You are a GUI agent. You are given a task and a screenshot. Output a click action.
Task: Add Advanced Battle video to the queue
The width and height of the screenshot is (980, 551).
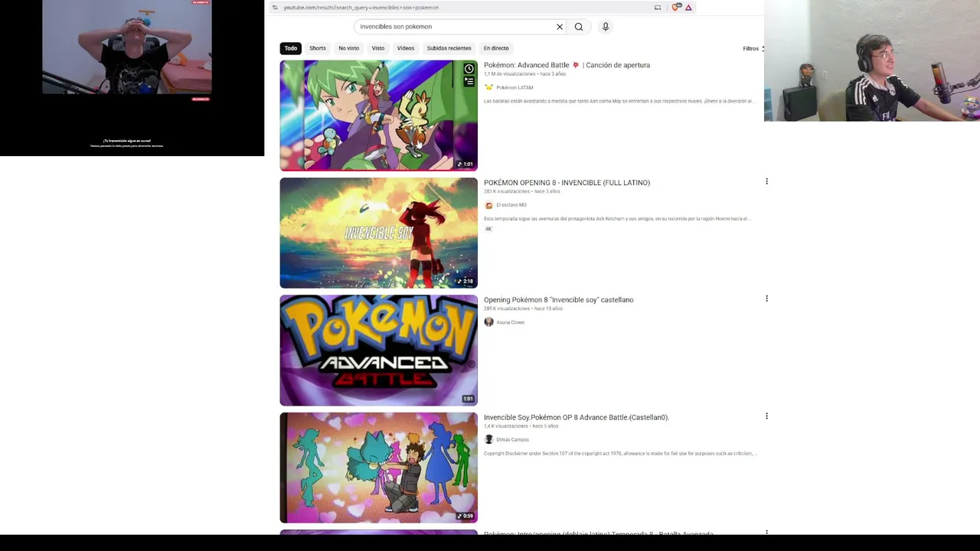pyautogui.click(x=469, y=81)
